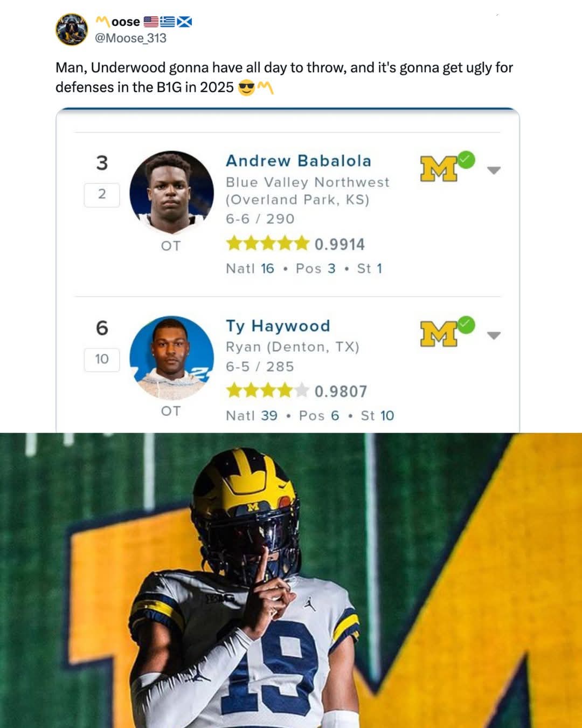Click previous rank box showing 2

tap(102, 194)
